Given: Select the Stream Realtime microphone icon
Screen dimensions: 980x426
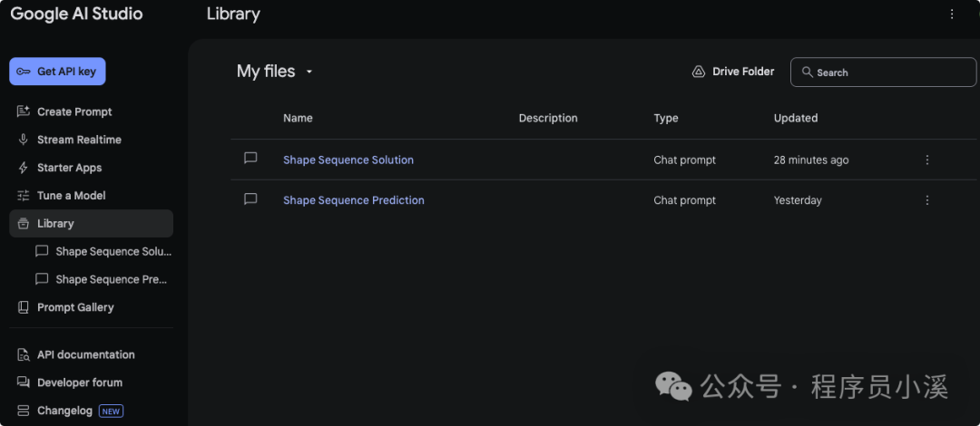Looking at the screenshot, I should [x=24, y=140].
